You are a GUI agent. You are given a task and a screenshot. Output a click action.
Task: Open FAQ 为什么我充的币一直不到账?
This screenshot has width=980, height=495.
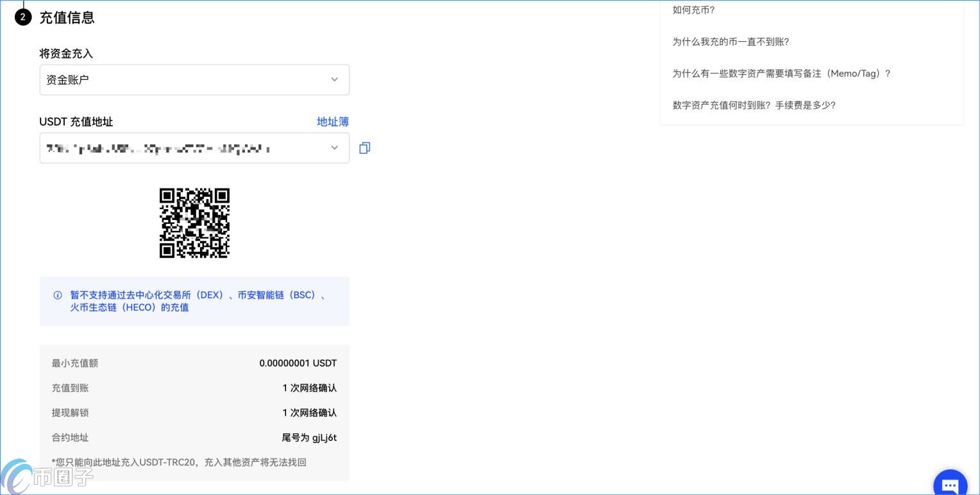point(731,42)
